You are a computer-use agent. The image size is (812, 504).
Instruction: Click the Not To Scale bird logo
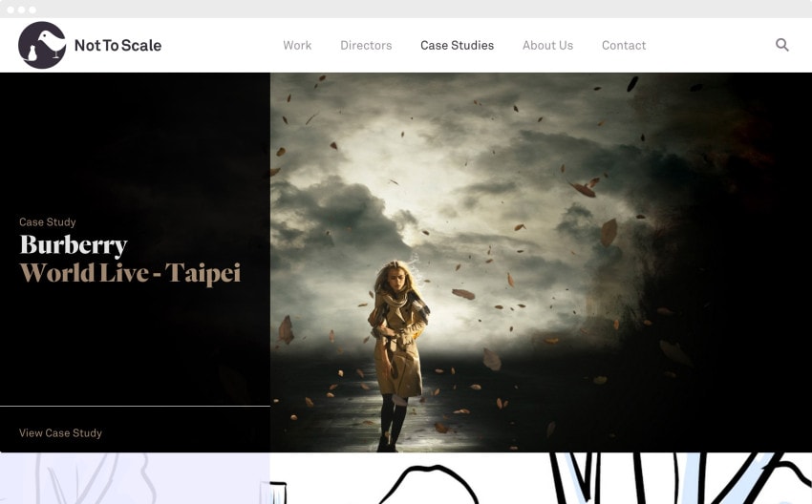click(42, 45)
